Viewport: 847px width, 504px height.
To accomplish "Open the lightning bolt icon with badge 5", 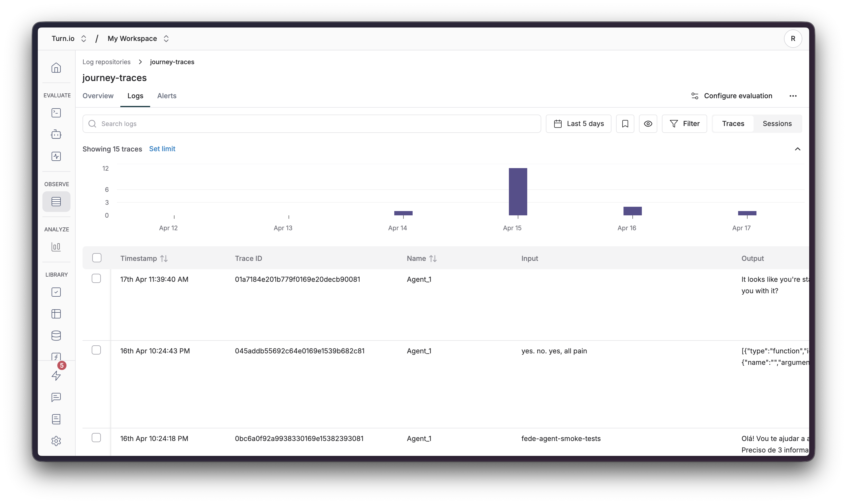I will [56, 375].
